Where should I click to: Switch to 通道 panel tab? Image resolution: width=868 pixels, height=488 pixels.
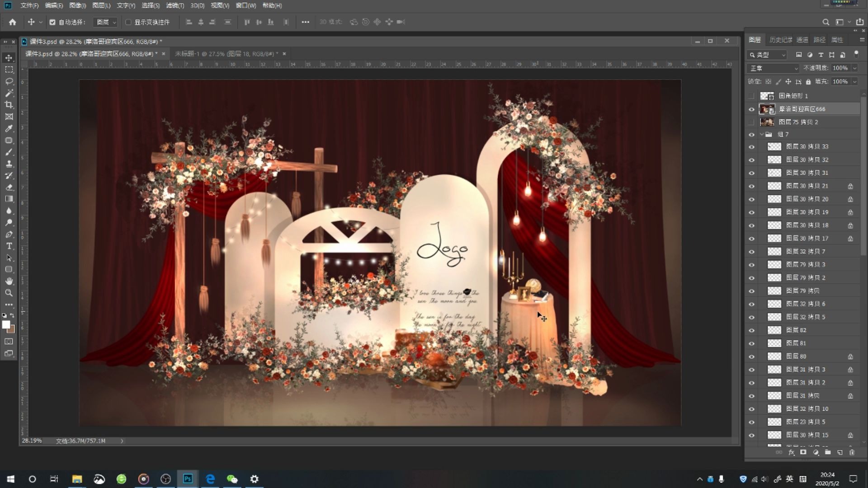[x=802, y=40]
